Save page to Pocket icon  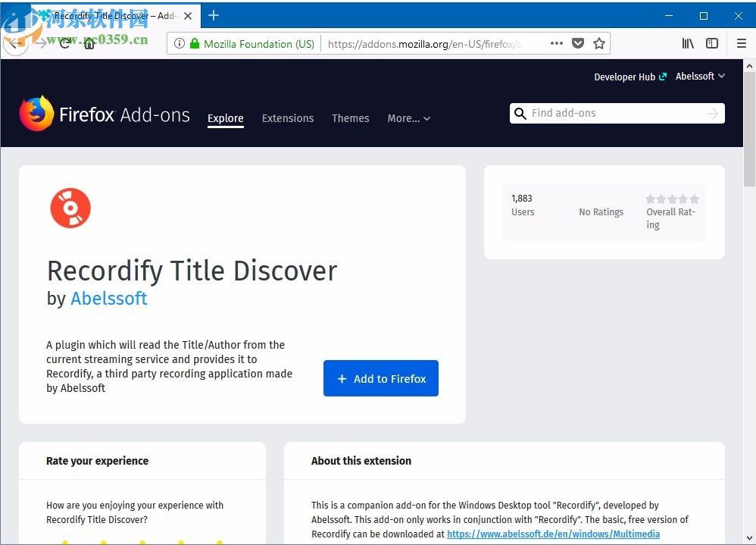click(578, 43)
